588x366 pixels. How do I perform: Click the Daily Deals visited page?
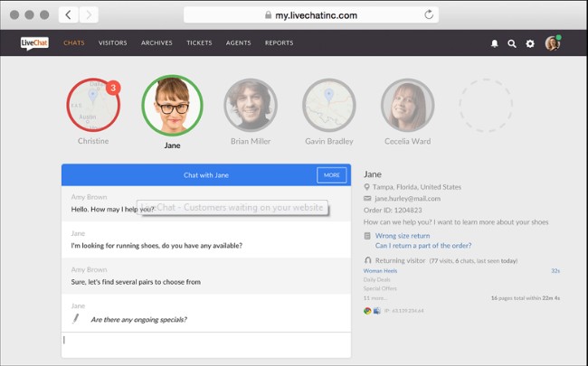(x=376, y=279)
